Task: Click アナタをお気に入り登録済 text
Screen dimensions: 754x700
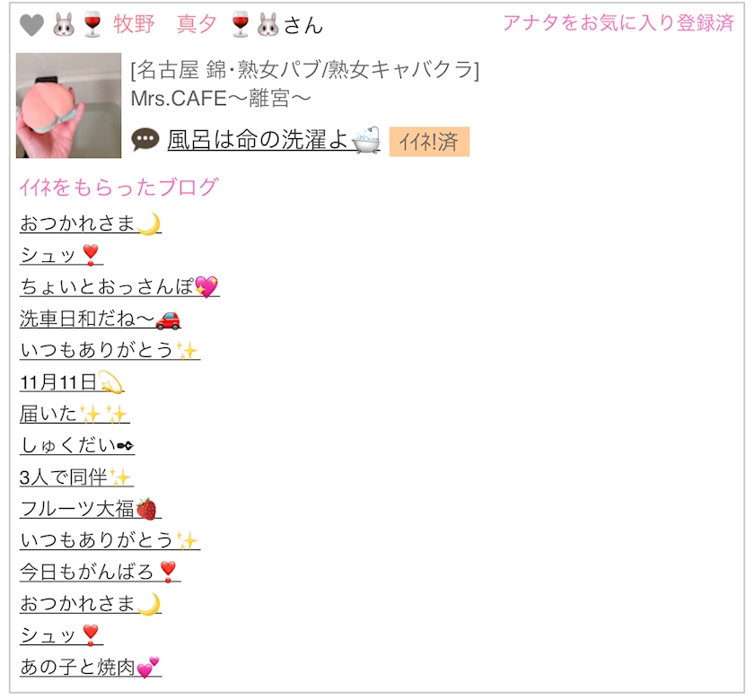Action: coord(618,22)
